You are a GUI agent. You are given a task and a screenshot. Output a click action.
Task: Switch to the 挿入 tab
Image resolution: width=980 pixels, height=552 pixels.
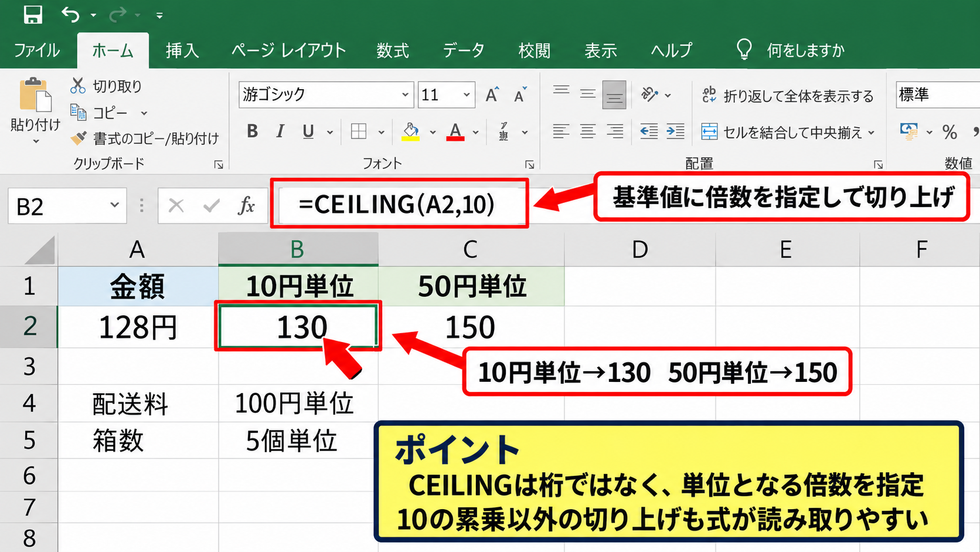click(182, 50)
